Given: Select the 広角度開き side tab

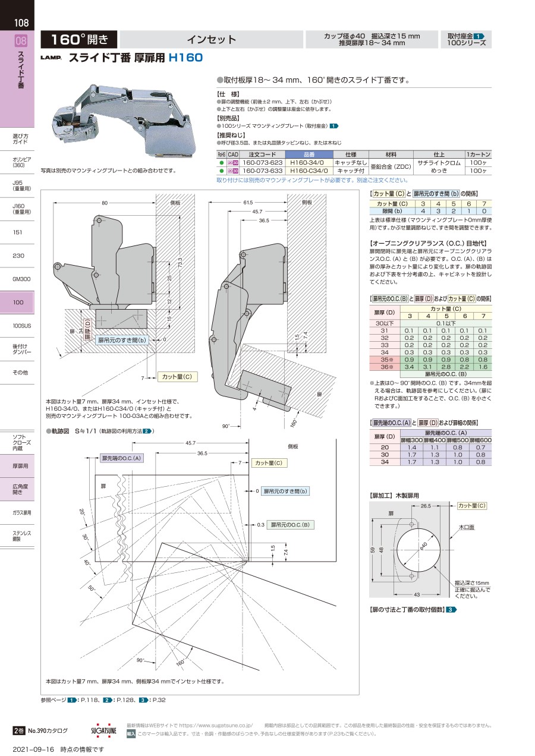Looking at the screenshot, I should pos(20,489).
